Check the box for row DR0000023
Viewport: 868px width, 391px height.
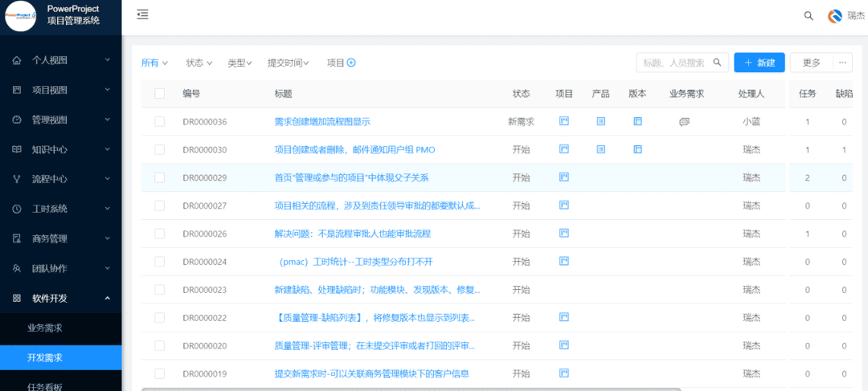point(159,289)
